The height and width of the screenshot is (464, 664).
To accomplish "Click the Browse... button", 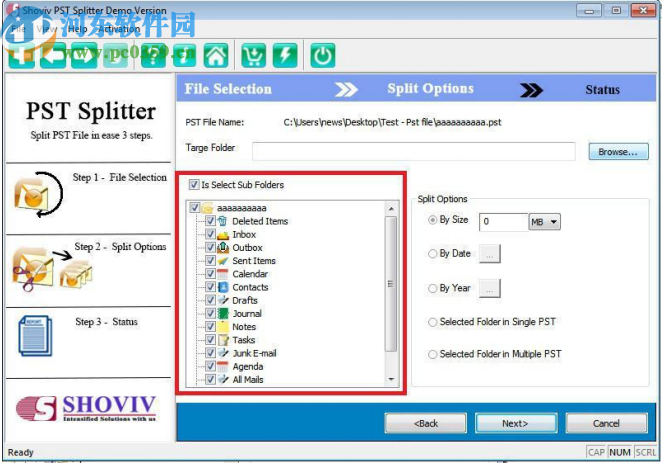I will click(x=618, y=152).
